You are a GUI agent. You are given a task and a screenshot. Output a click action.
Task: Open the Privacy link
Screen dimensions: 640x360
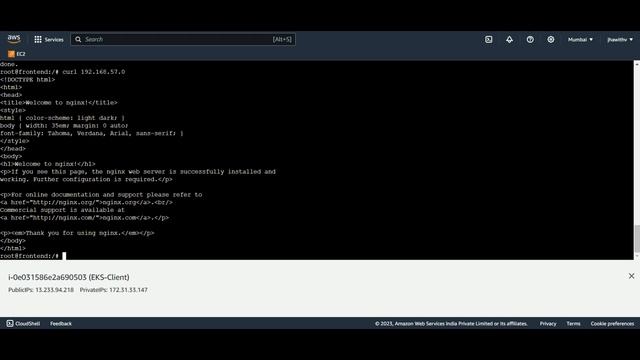click(548, 324)
